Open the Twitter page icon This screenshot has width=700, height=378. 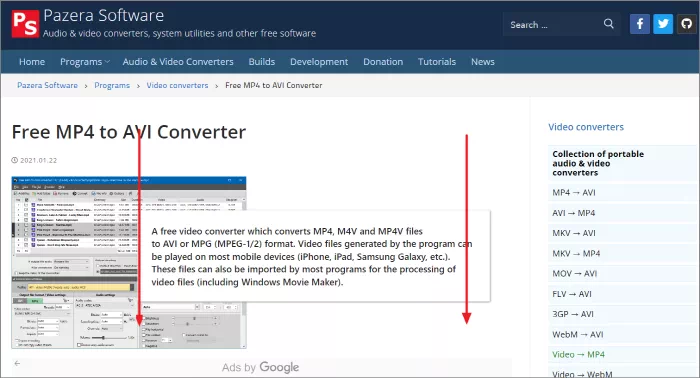pos(663,24)
